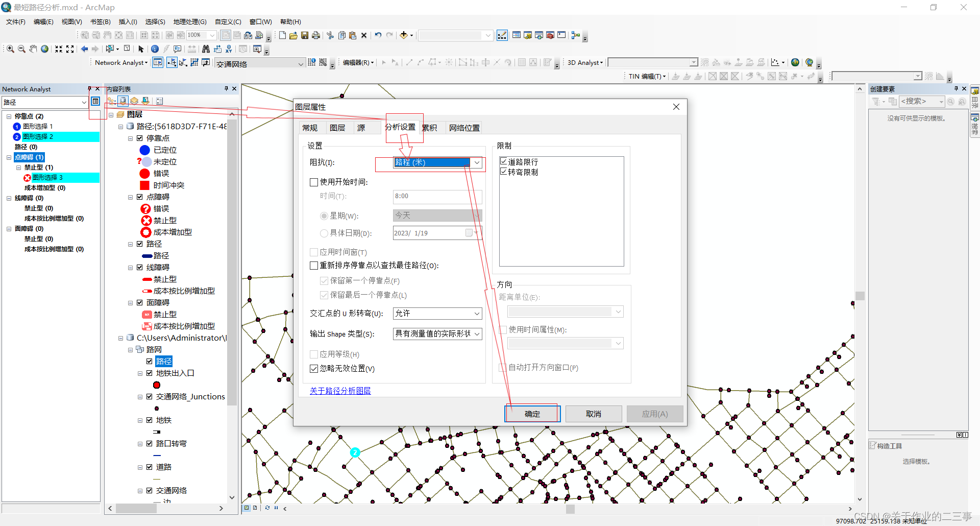Image resolution: width=980 pixels, height=526 pixels.
Task: Collapse the 停靠点 group in contents list
Action: pos(131,138)
